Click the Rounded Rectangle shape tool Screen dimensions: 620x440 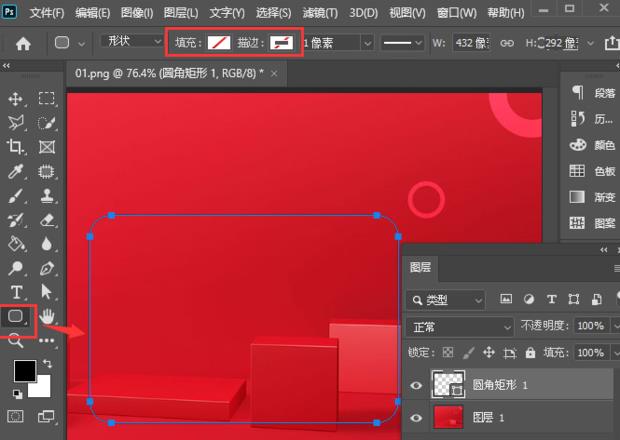tap(16, 317)
